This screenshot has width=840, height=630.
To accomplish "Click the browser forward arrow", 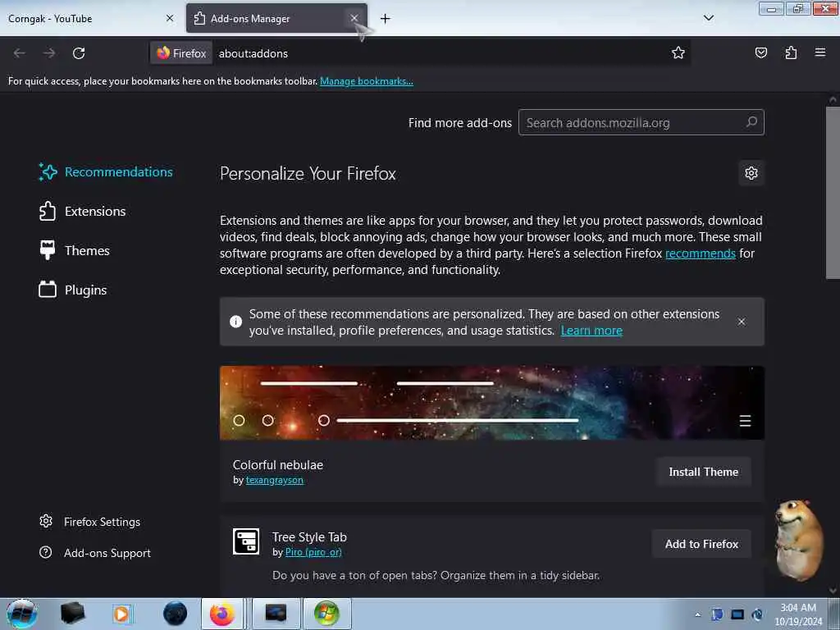I will [49, 53].
